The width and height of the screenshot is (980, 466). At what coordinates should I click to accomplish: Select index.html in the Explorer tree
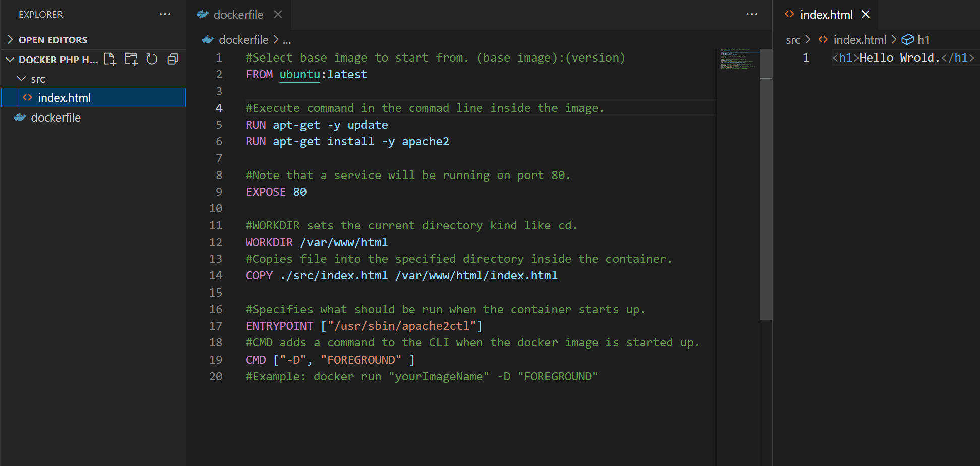(x=93, y=98)
